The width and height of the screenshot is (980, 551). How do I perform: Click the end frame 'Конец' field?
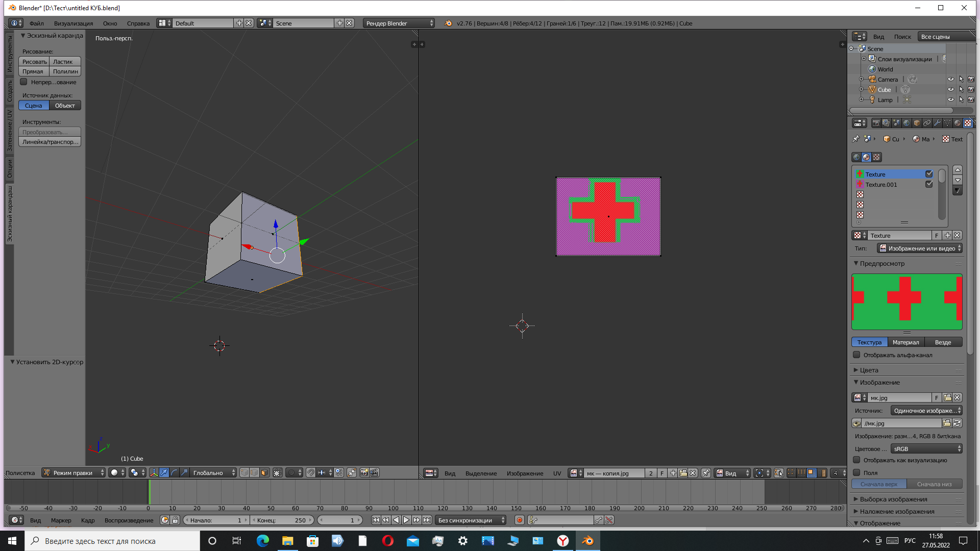point(281,520)
